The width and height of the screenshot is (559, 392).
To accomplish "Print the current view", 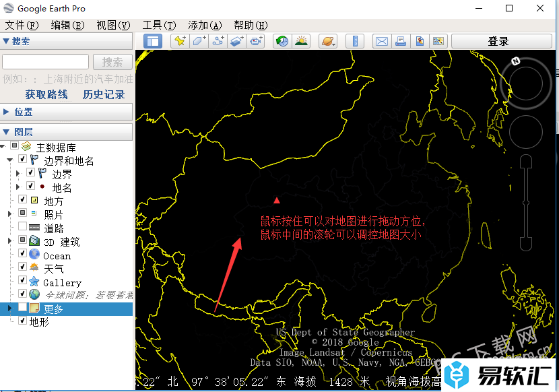I will pos(401,41).
